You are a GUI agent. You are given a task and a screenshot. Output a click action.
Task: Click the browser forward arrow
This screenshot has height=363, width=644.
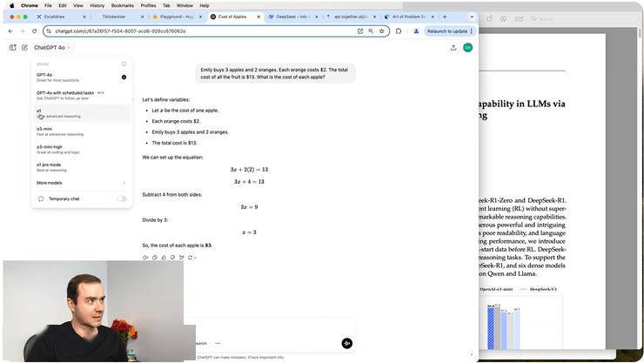pos(22,31)
